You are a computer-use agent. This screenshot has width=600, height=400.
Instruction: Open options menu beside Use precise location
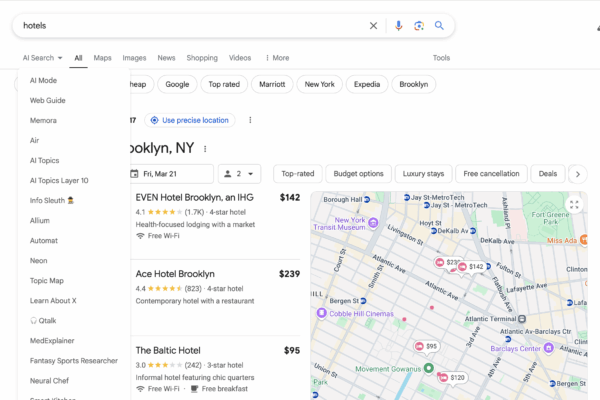(250, 120)
